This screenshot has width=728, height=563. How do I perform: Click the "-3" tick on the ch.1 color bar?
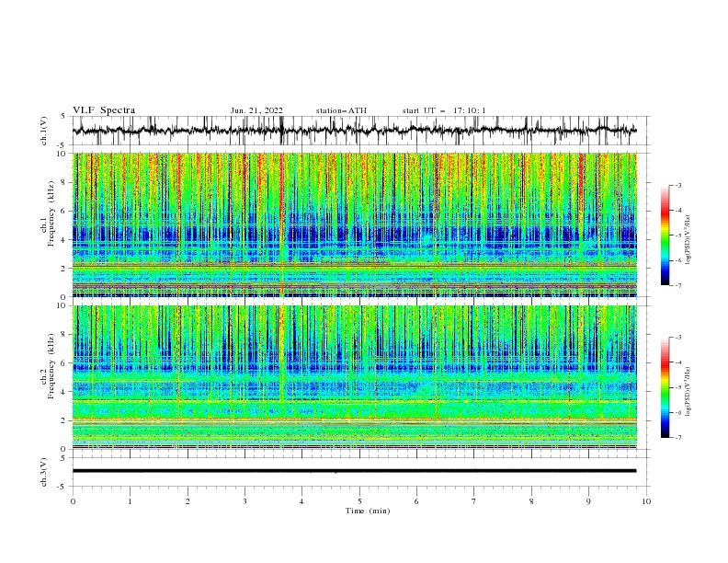click(678, 185)
